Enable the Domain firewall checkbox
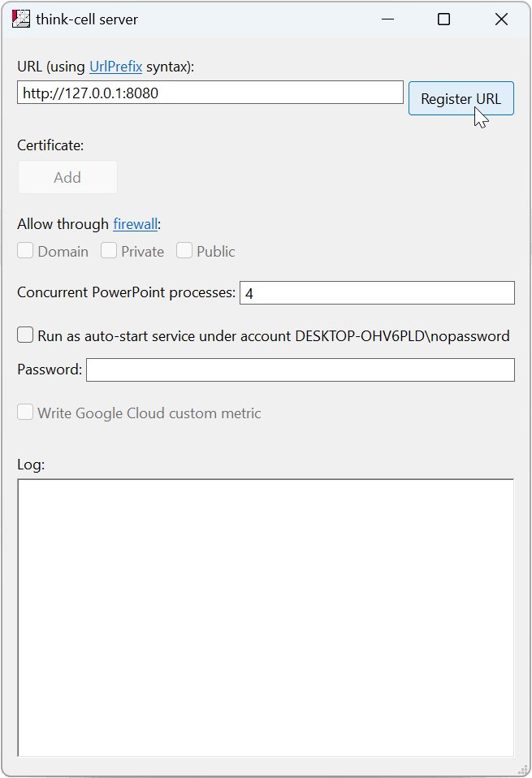Image resolution: width=532 pixels, height=778 pixels. coord(25,251)
